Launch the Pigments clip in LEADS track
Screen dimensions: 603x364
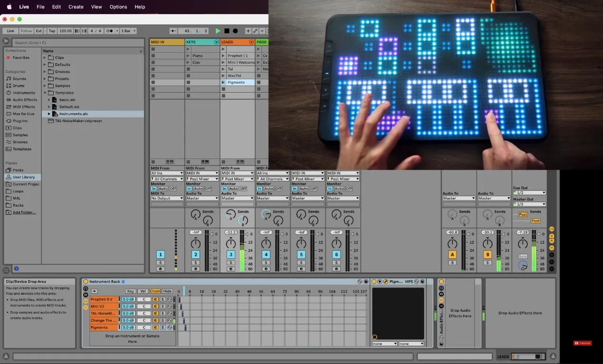pos(224,83)
